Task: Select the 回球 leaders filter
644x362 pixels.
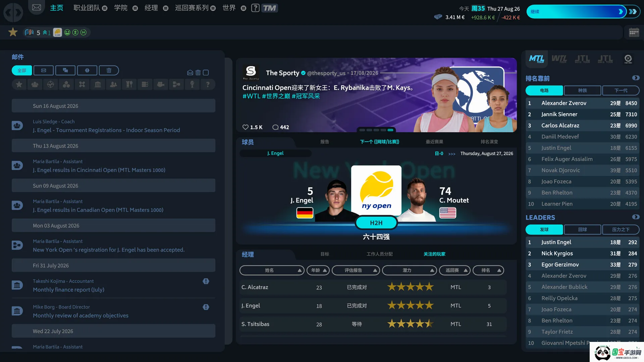Action: click(x=582, y=230)
